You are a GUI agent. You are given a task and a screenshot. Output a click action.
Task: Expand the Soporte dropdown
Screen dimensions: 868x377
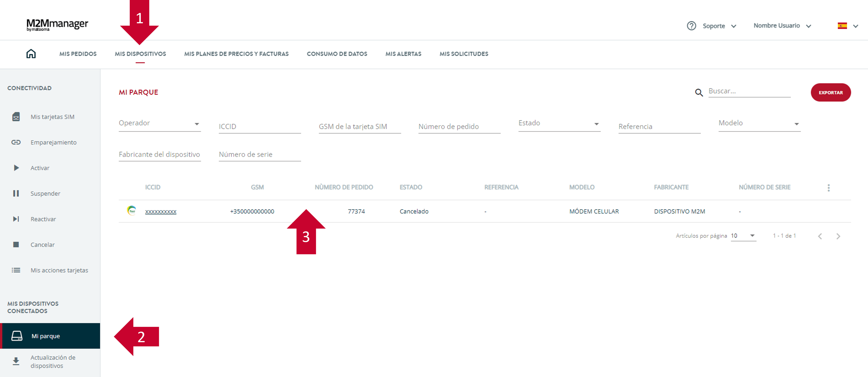point(734,26)
